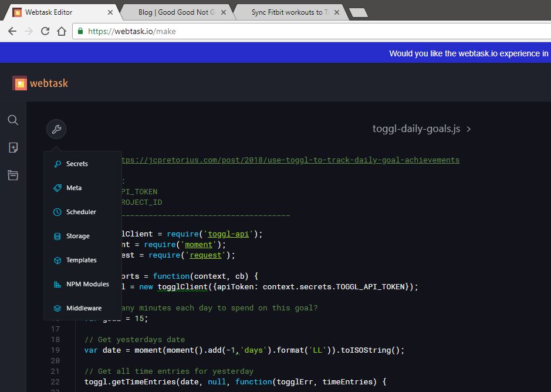Open saved webtasks folder icon in sidebar
Image resolution: width=551 pixels, height=392 pixels.
pos(13,174)
